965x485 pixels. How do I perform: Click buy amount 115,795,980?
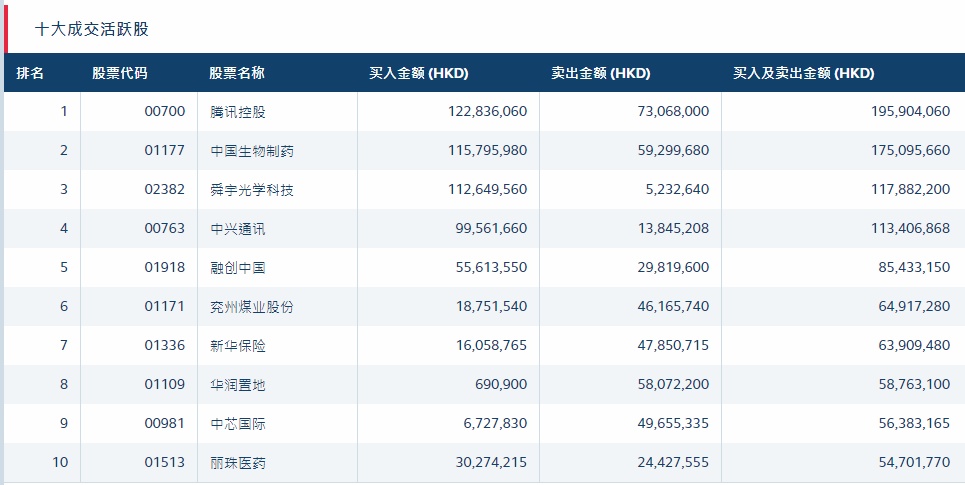click(487, 150)
